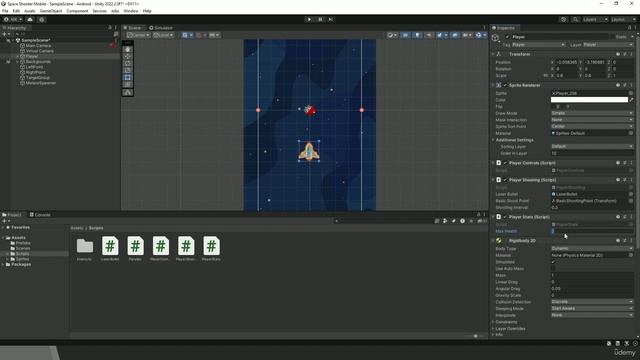Select MeteorSpawner in Hierarchy
This screenshot has height=360, width=640.
[x=40, y=83]
